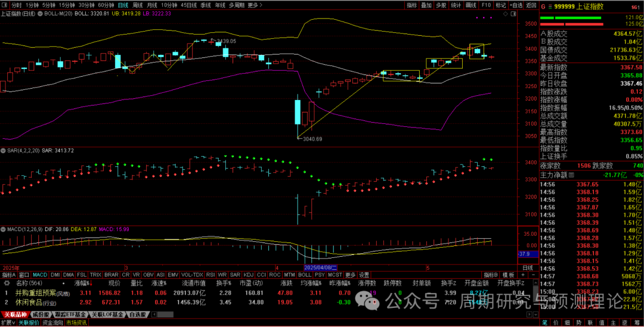Select the 60分钟 chart period
The image size is (644, 327).
point(106,5)
